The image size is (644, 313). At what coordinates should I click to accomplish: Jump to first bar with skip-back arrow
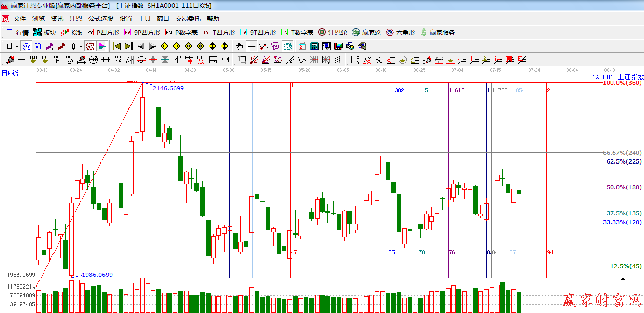tap(116, 46)
